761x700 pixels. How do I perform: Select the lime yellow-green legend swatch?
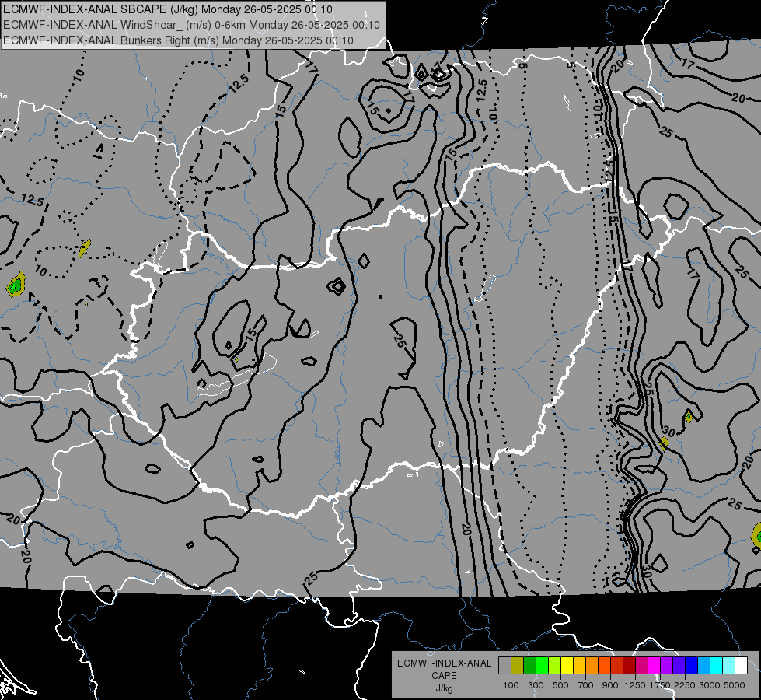(555, 666)
